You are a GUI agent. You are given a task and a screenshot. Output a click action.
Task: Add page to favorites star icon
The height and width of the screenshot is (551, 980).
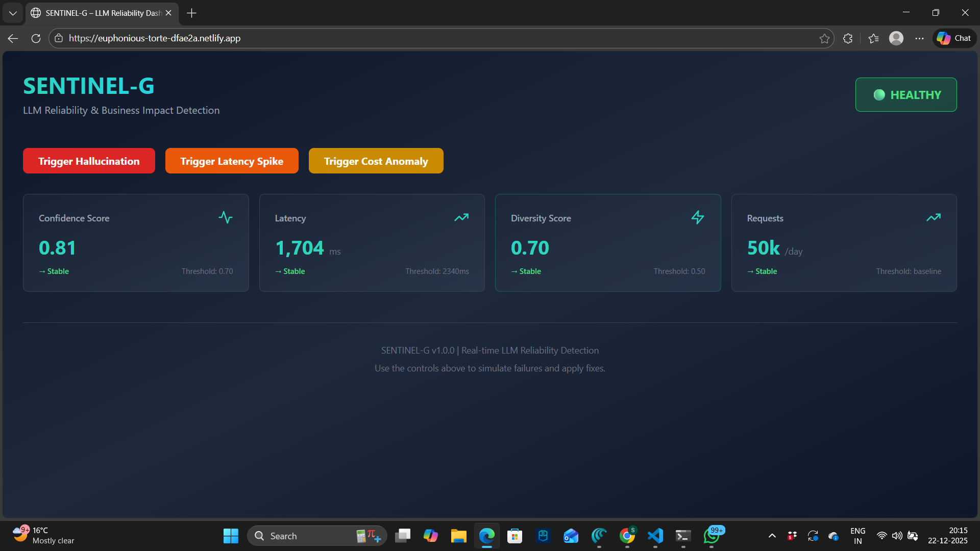[x=824, y=38]
